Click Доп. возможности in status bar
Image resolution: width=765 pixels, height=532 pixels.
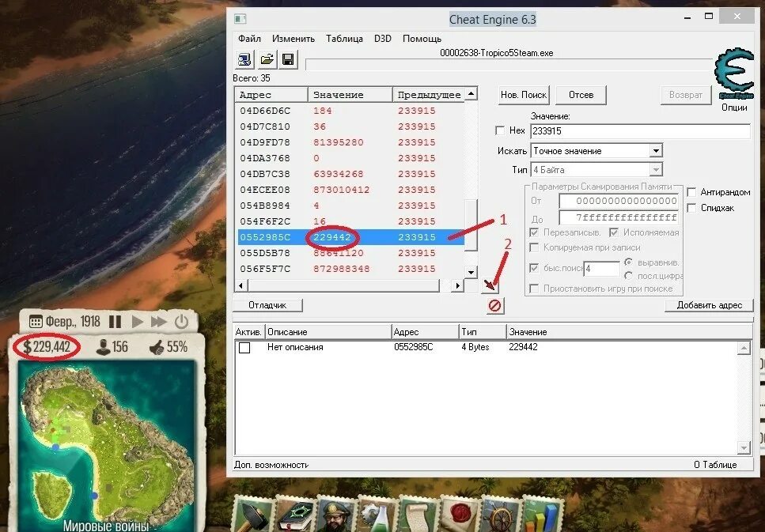point(271,465)
